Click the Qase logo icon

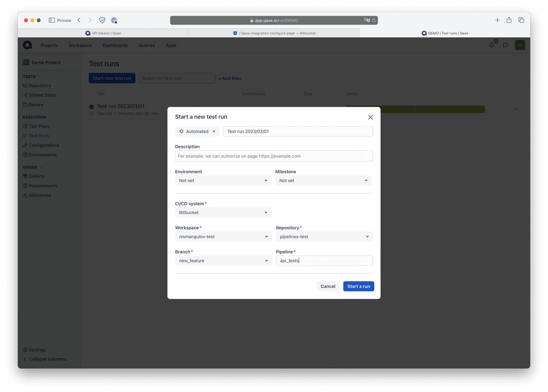(x=27, y=45)
